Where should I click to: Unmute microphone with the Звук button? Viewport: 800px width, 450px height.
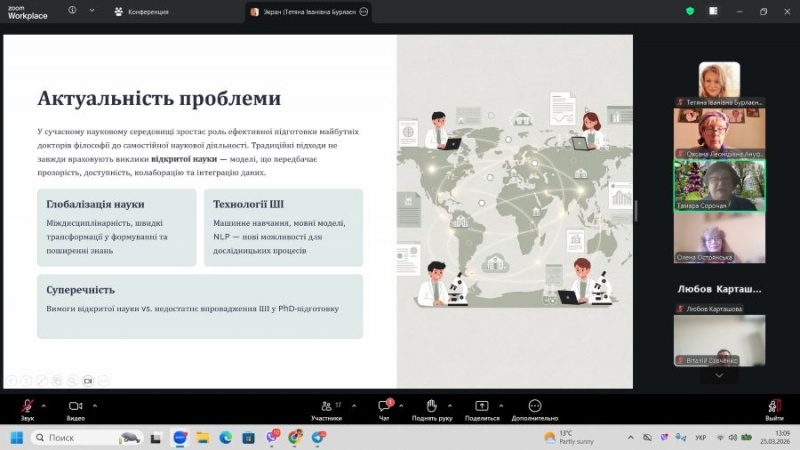(27, 406)
